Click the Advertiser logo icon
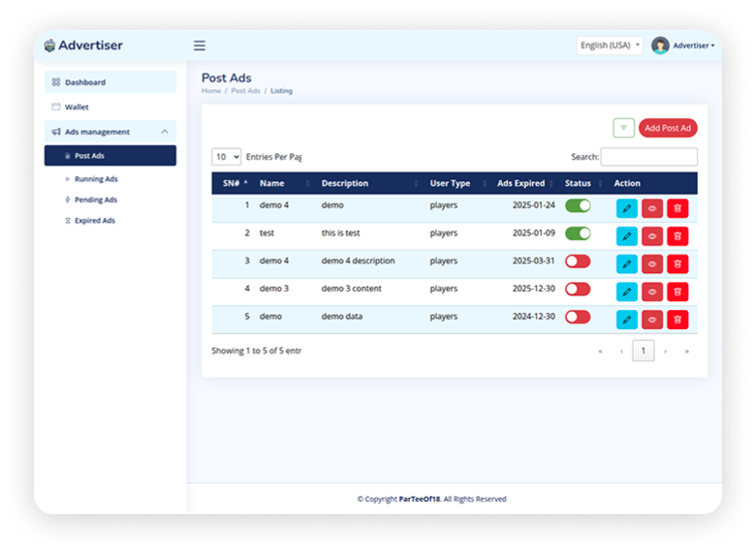The image size is (756, 552). point(50,46)
